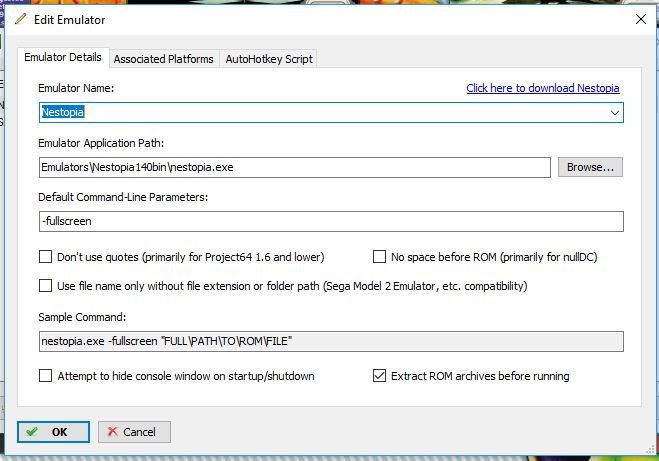Follow the download Nestopia link

coord(543,88)
